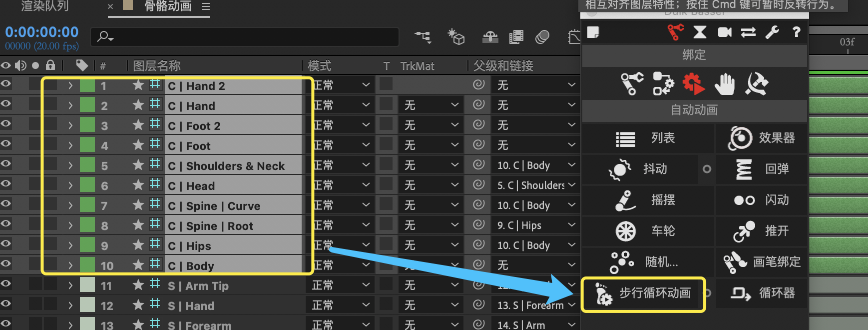Toggle preserve transparency box for C | Foot
Viewport: 868px width, 330px height.
tap(386, 144)
